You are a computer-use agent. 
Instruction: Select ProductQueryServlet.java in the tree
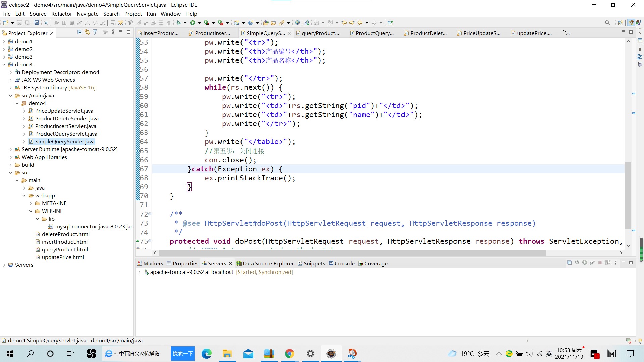pyautogui.click(x=66, y=134)
